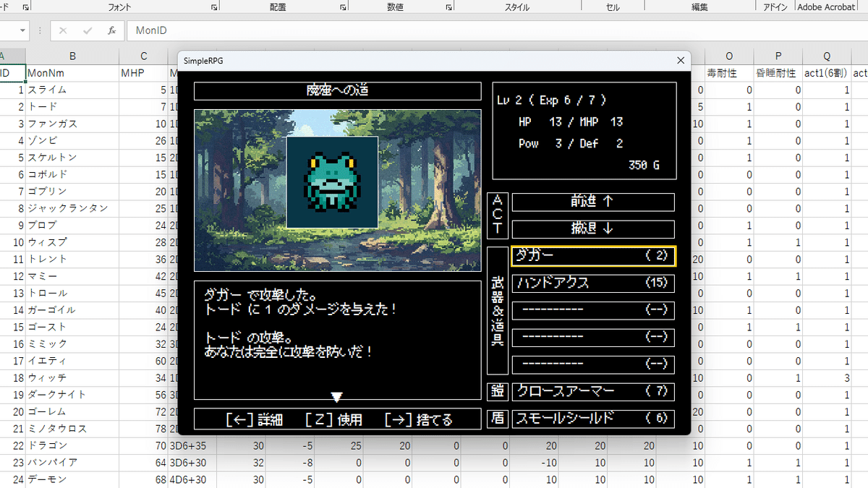
Task: Select the MHP header cell
Action: tap(144, 73)
